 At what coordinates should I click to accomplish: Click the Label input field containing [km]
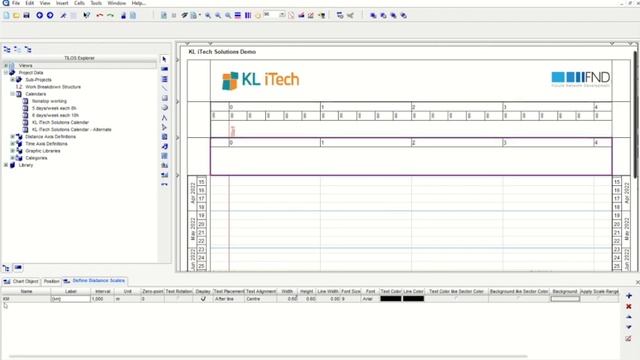[70, 299]
